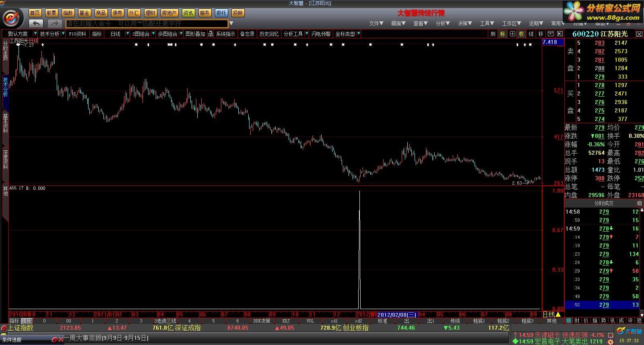Viewport: 644px width, 345px height.
Task: Click the 2012/02/08 date marker on timeline
Action: [397, 314]
